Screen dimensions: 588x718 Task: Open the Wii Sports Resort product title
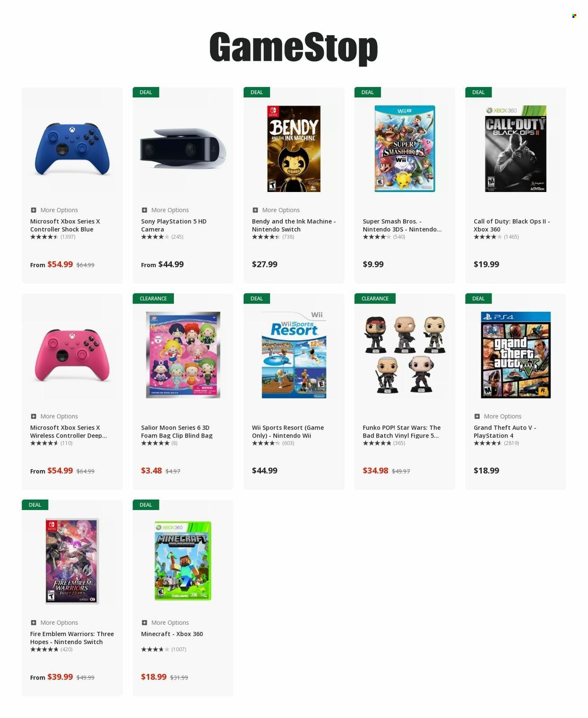[287, 431]
